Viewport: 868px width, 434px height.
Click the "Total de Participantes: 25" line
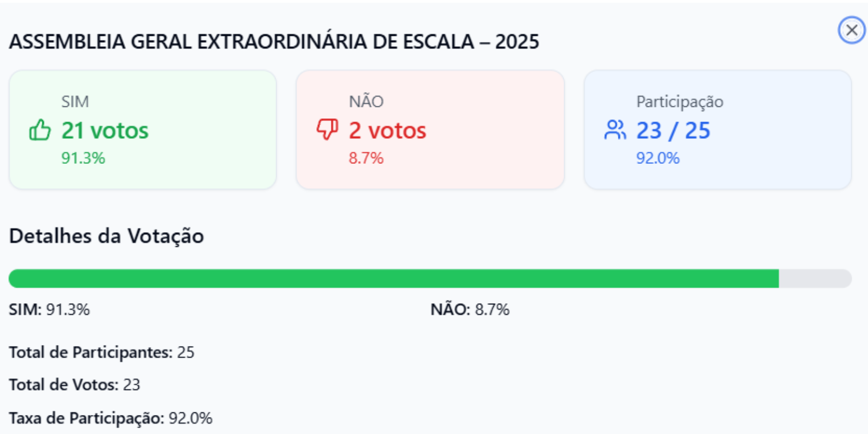(x=101, y=352)
